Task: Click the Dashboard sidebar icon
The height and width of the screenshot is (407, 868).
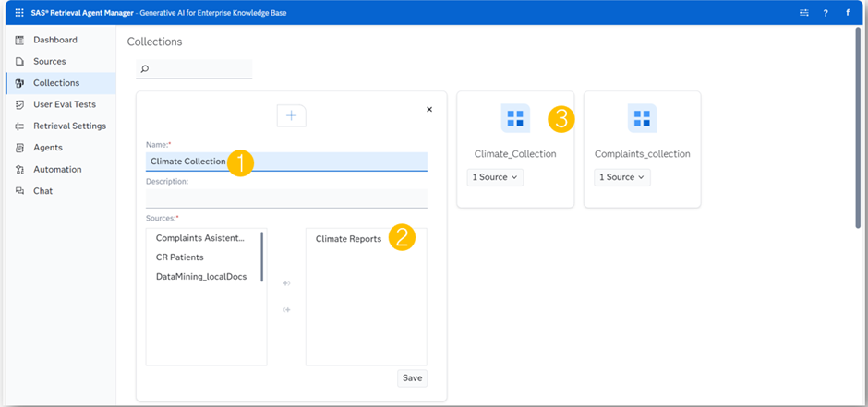Action: click(20, 40)
